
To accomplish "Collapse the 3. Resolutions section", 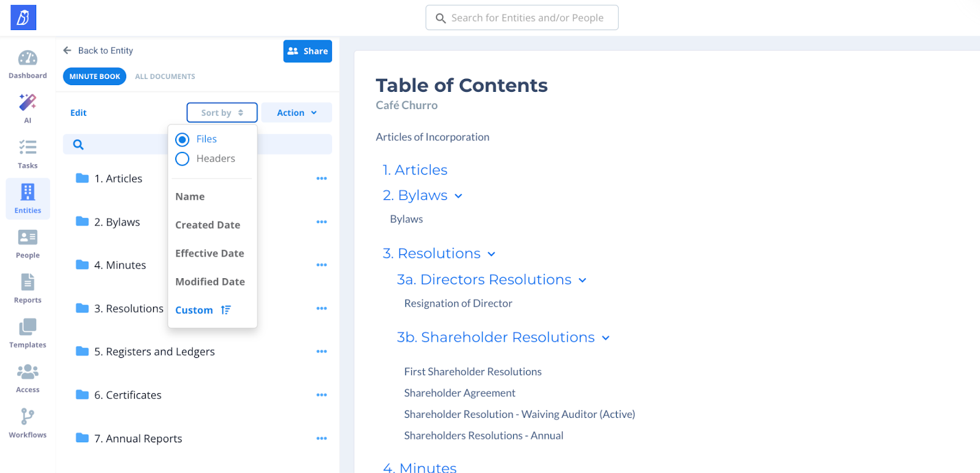I will pos(491,254).
